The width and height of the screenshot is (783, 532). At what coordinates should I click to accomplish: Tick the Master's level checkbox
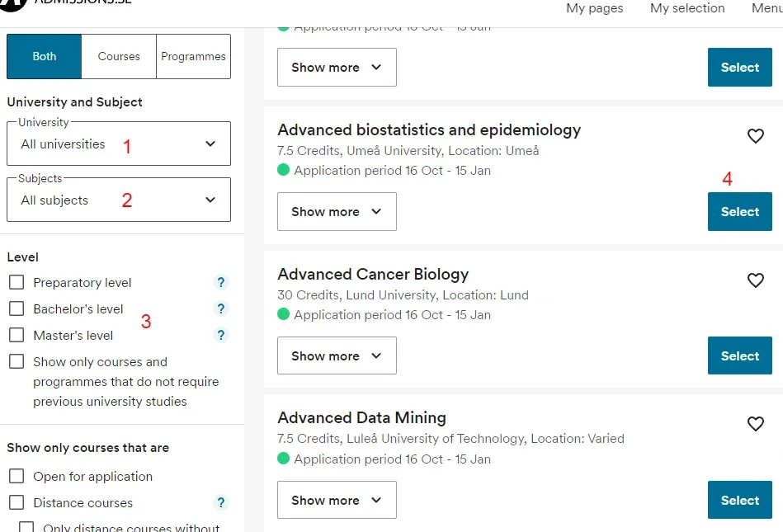pos(17,335)
